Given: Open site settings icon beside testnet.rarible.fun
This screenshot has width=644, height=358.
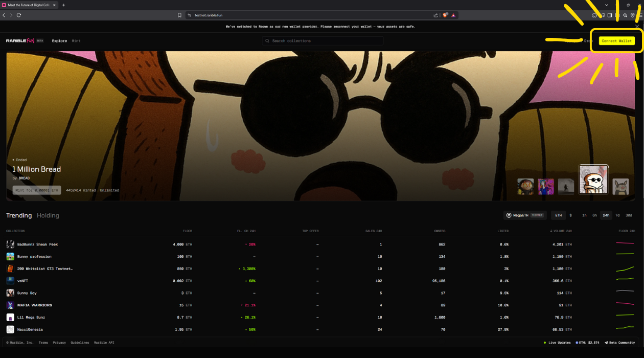Looking at the screenshot, I should point(189,15).
